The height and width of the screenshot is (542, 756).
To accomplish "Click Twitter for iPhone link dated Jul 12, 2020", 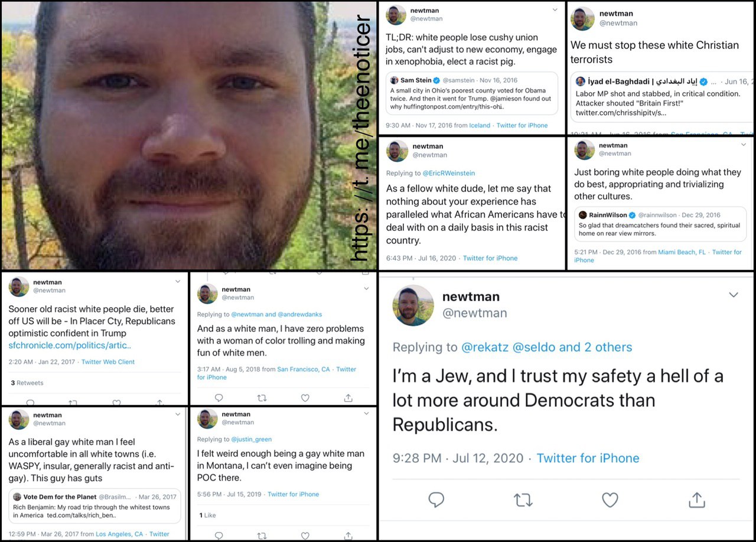I will (x=588, y=458).
